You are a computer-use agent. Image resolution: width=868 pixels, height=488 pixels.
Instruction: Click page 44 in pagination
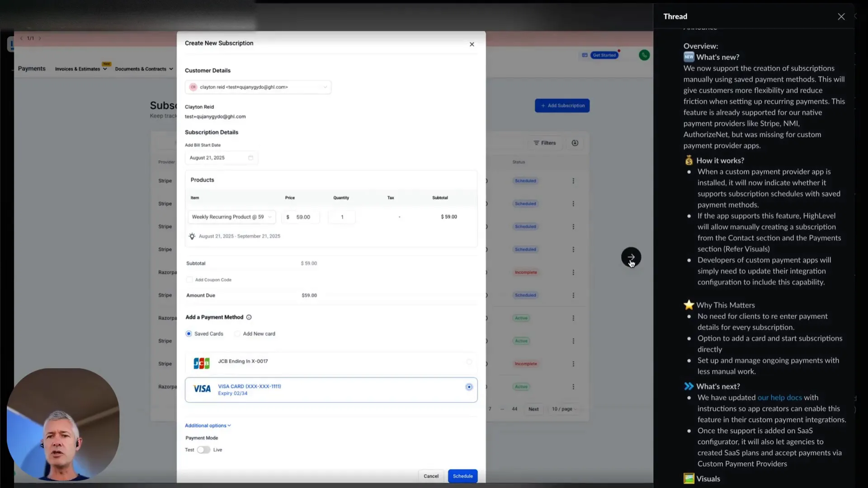[x=514, y=409]
